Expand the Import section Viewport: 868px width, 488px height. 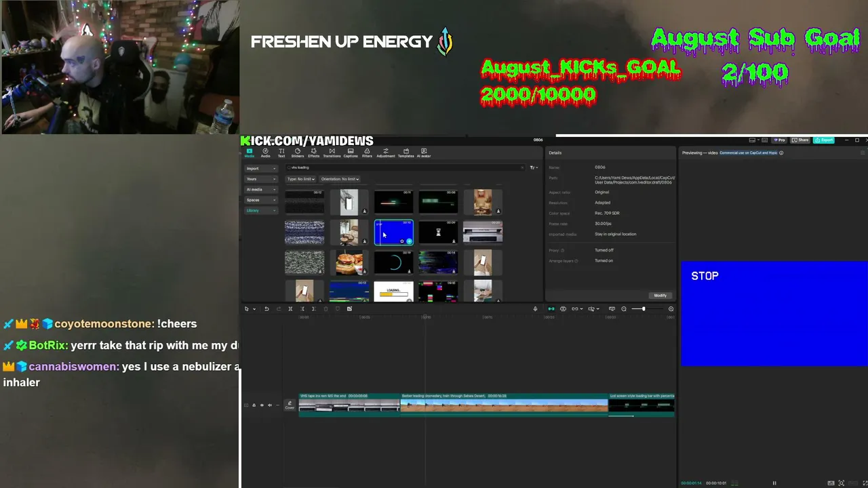(261, 168)
